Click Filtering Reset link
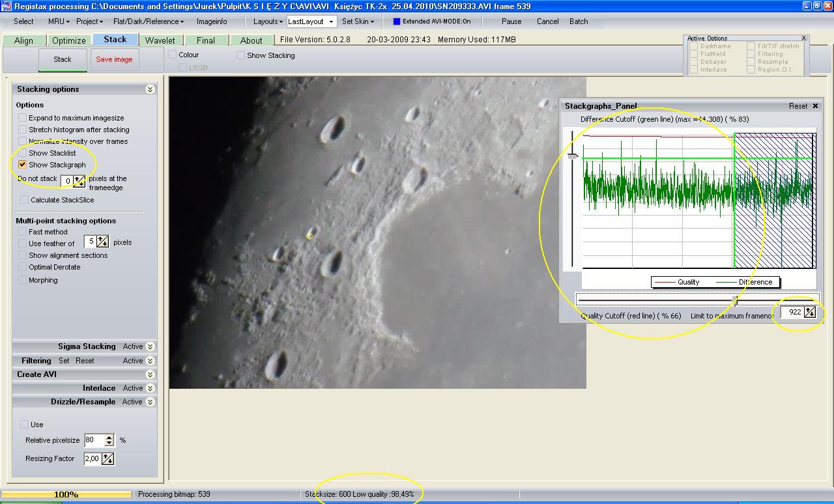834x504 pixels. coord(85,361)
